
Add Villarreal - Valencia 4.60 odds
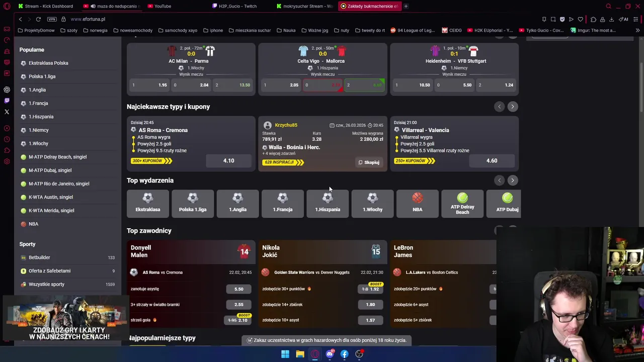[x=492, y=161]
